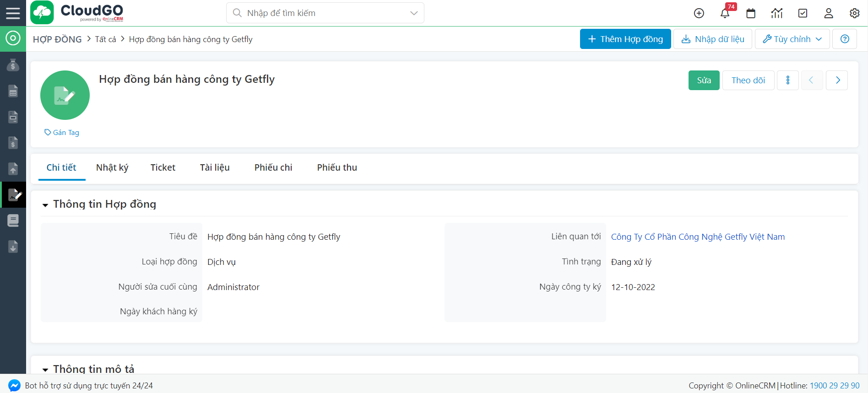Switch to the Nhật ký tab
This screenshot has width=868, height=393.
click(x=112, y=167)
